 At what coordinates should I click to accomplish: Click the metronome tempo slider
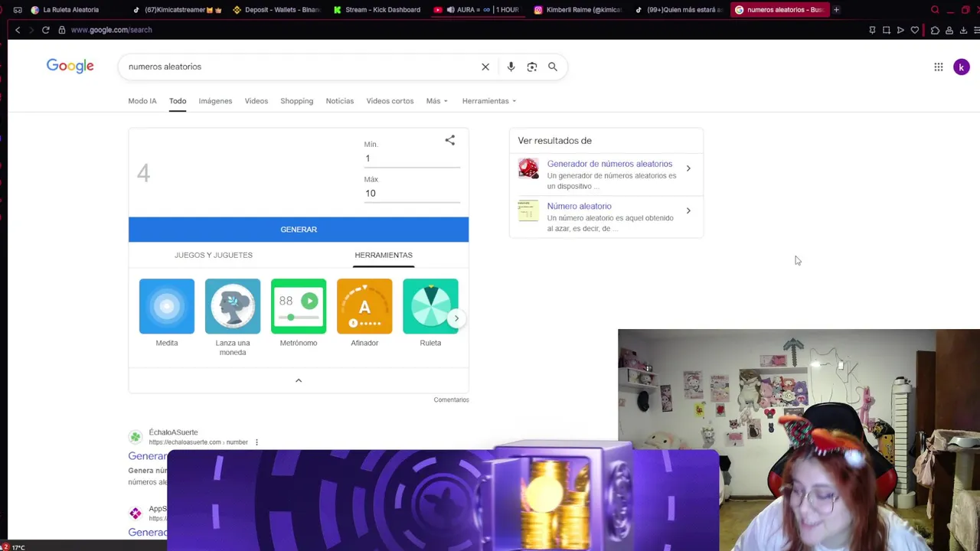click(299, 317)
